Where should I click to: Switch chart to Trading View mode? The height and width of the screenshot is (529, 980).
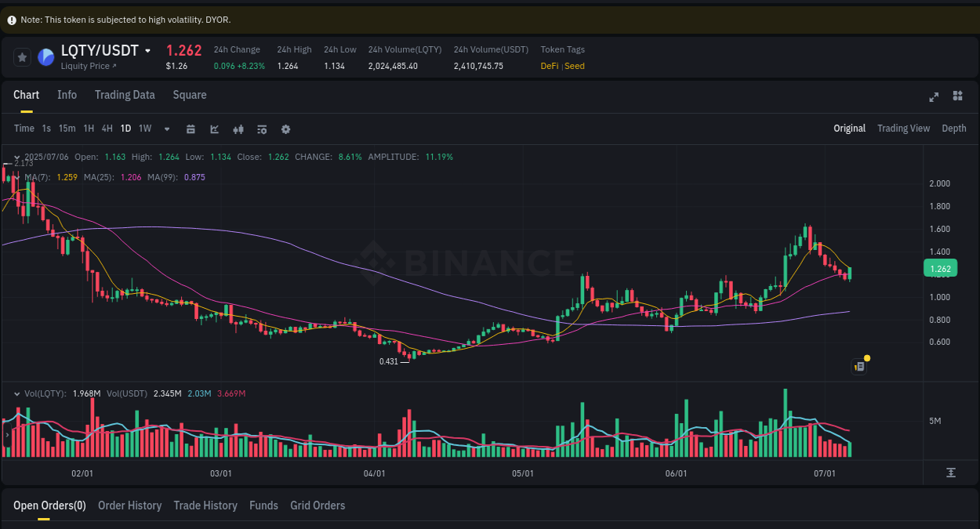[903, 128]
